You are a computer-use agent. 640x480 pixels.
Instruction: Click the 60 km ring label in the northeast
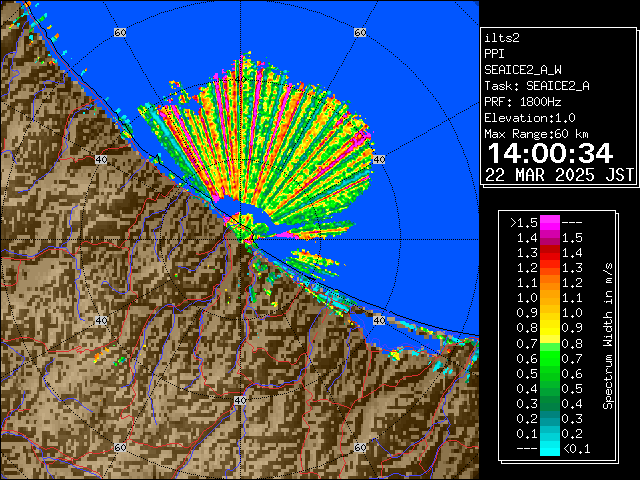point(360,32)
